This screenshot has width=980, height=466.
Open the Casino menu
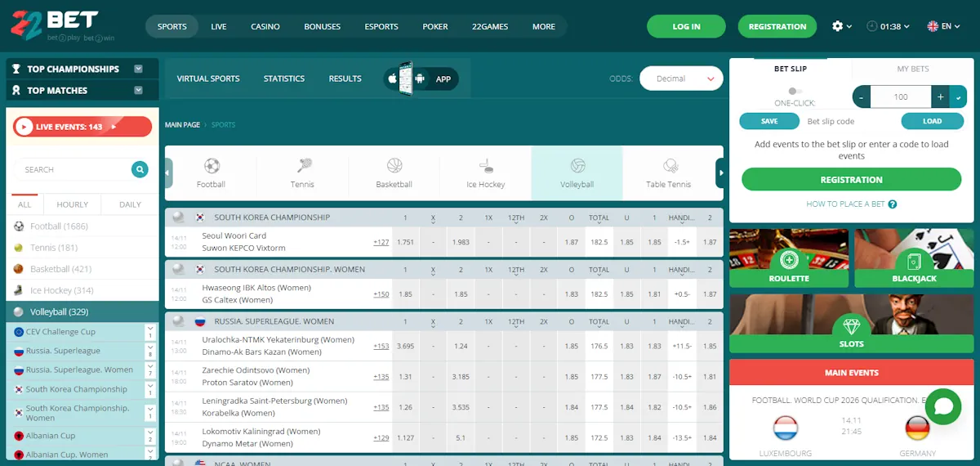(265, 26)
